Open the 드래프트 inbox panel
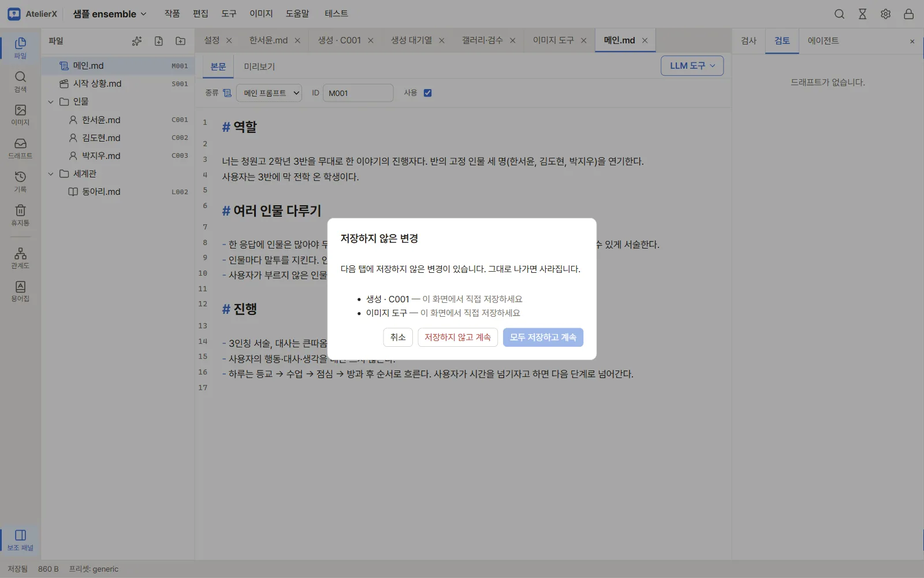 point(20,149)
